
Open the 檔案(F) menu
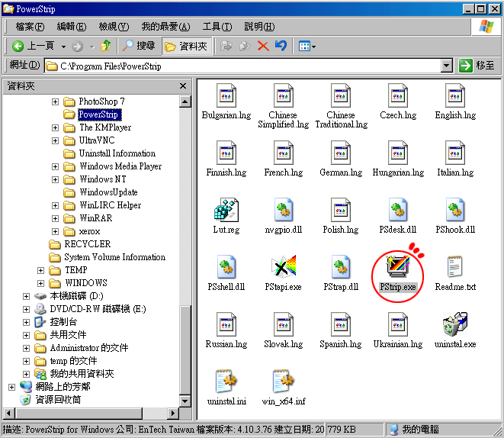pos(30,26)
